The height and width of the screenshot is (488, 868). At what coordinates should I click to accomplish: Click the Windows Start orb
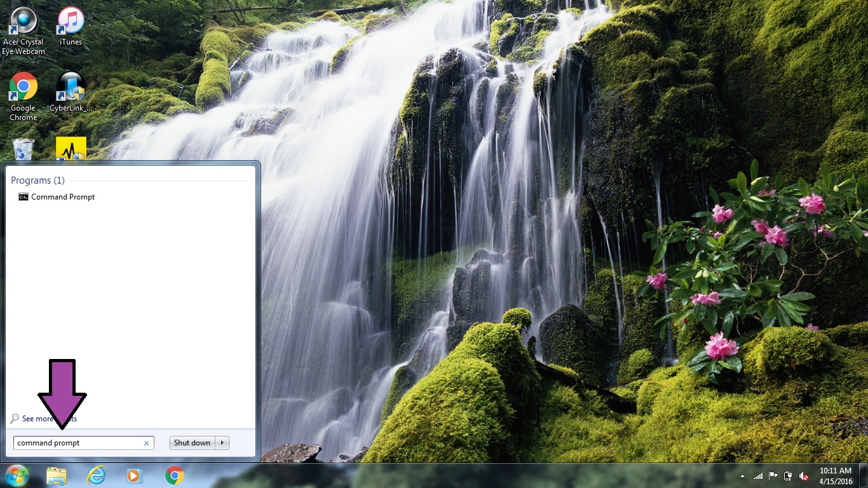[17, 475]
